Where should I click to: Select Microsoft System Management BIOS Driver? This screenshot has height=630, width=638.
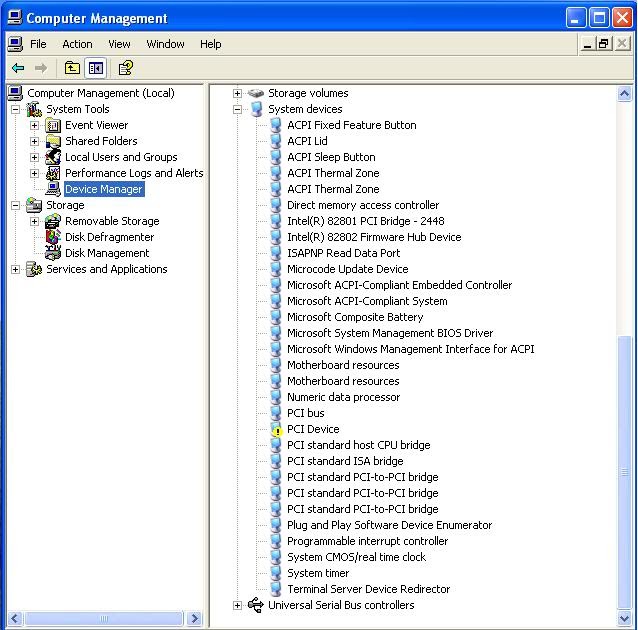tap(390, 333)
